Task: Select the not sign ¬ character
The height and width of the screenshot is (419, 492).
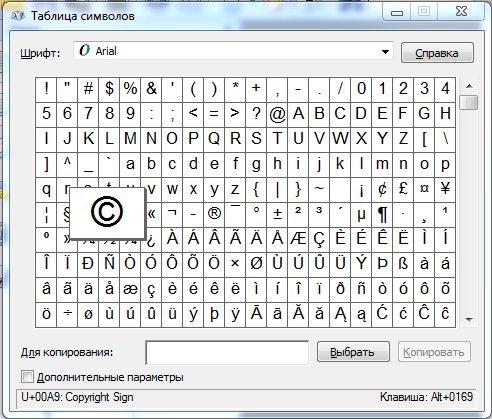Action: click(172, 214)
